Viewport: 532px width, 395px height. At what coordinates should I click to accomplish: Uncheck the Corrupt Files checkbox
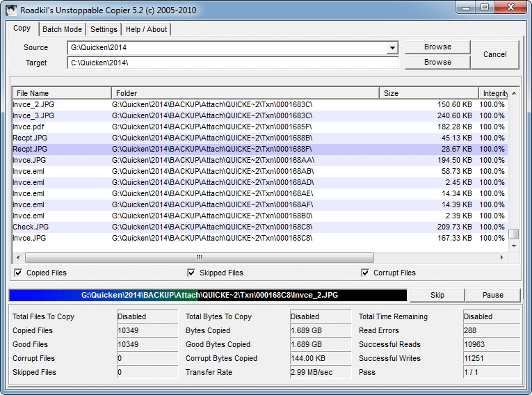[x=365, y=273]
